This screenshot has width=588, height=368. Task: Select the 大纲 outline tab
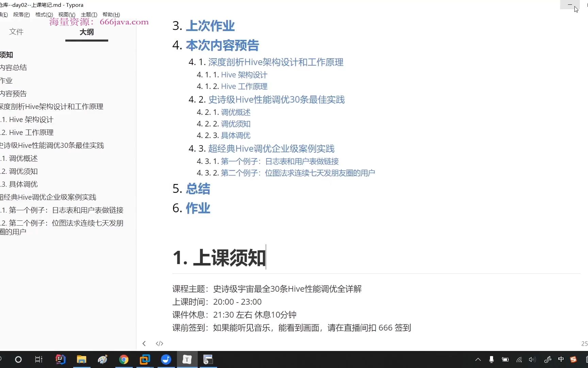tap(86, 32)
